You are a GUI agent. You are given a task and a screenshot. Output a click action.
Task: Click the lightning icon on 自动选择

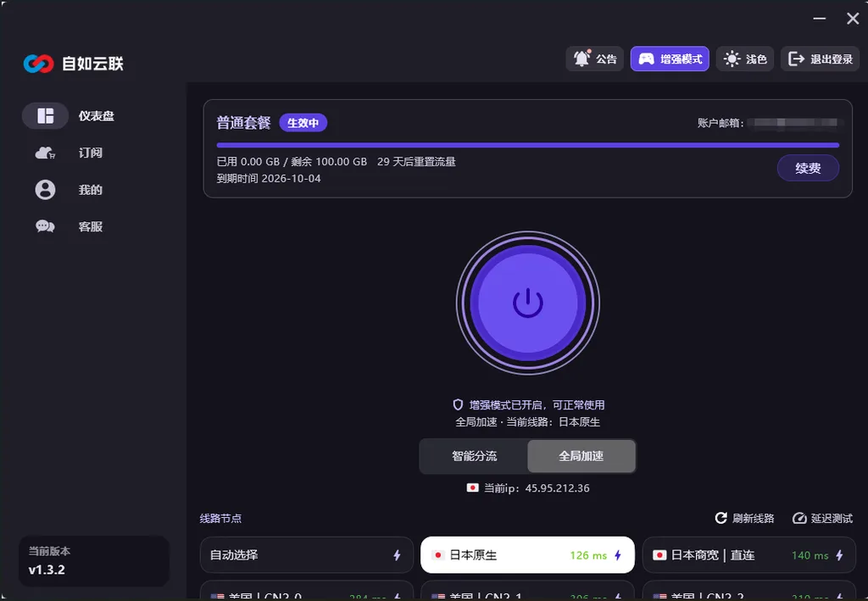click(x=397, y=555)
